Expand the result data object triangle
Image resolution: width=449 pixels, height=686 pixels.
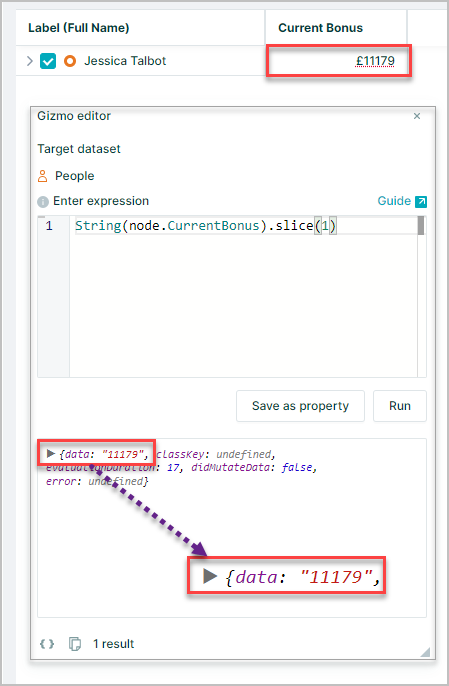click(51, 453)
